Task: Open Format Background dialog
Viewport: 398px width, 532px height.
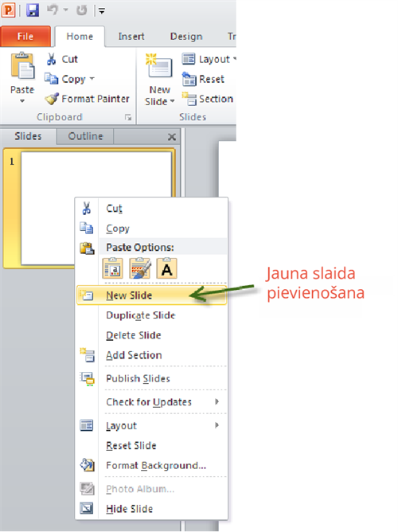Action: coord(151,465)
